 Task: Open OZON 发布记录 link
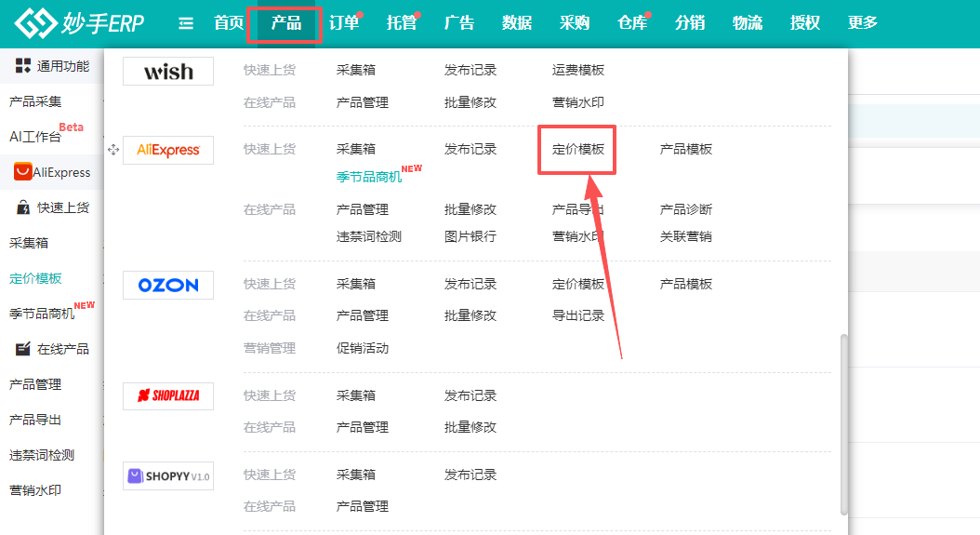click(x=470, y=284)
